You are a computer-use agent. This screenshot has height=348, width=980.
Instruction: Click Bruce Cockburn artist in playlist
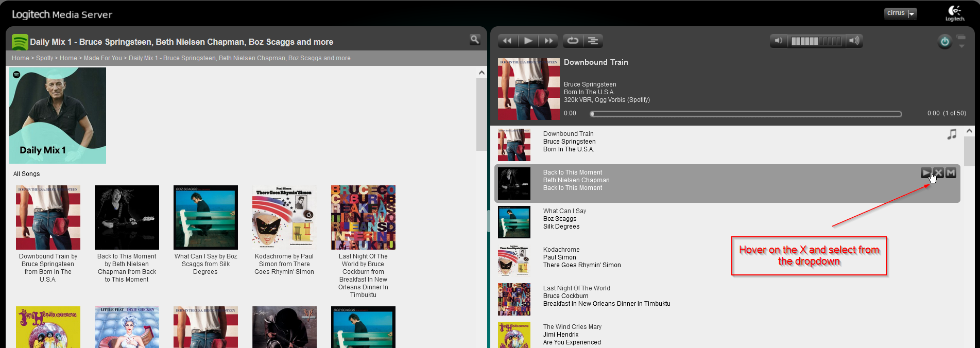tap(566, 296)
